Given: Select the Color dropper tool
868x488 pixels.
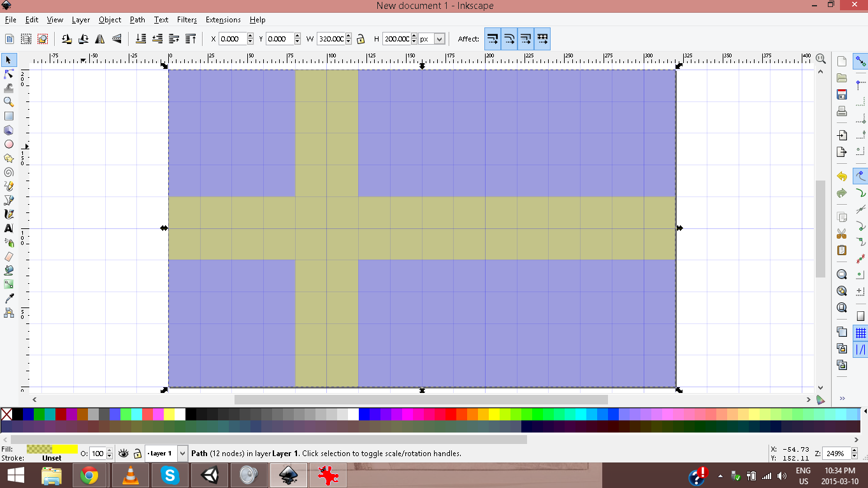Looking at the screenshot, I should coord(9,298).
